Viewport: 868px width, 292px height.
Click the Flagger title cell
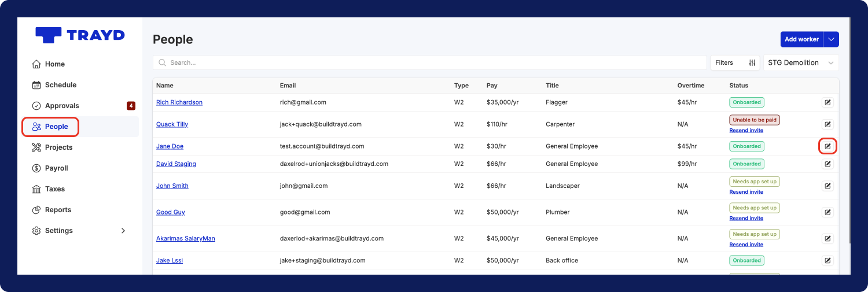[557, 102]
